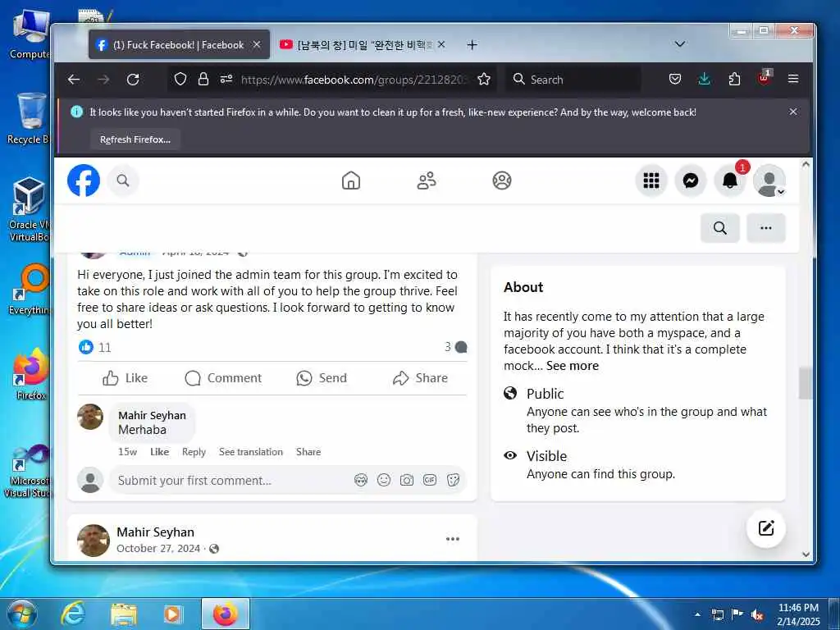Click the Facebook URL address bar
Screen dimensions: 840x630
tap(354, 80)
